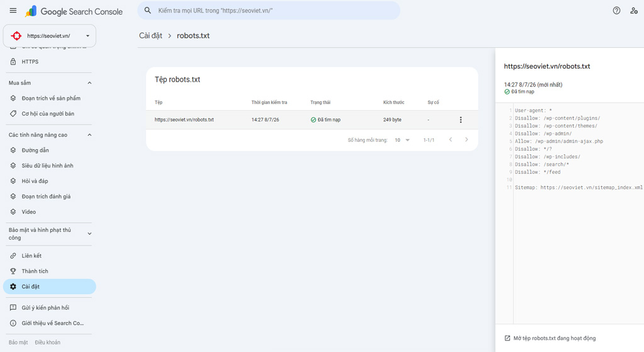Select Cài đặt in sidebar
The image size is (644, 352).
(x=49, y=287)
